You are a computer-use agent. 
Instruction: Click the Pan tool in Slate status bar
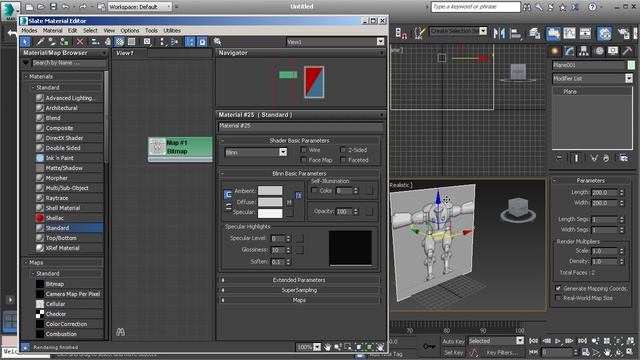point(327,347)
